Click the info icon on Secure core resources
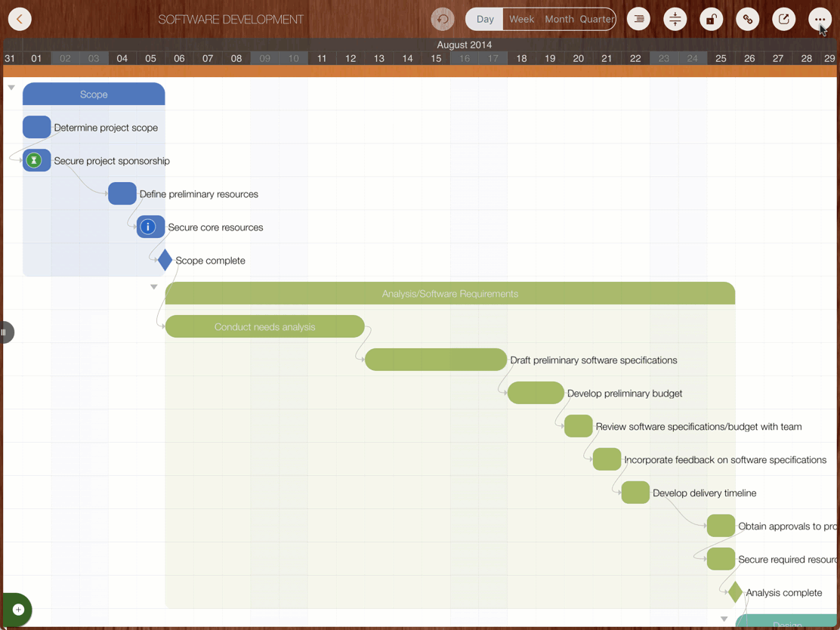Screen dimensions: 840x630 click(x=149, y=227)
